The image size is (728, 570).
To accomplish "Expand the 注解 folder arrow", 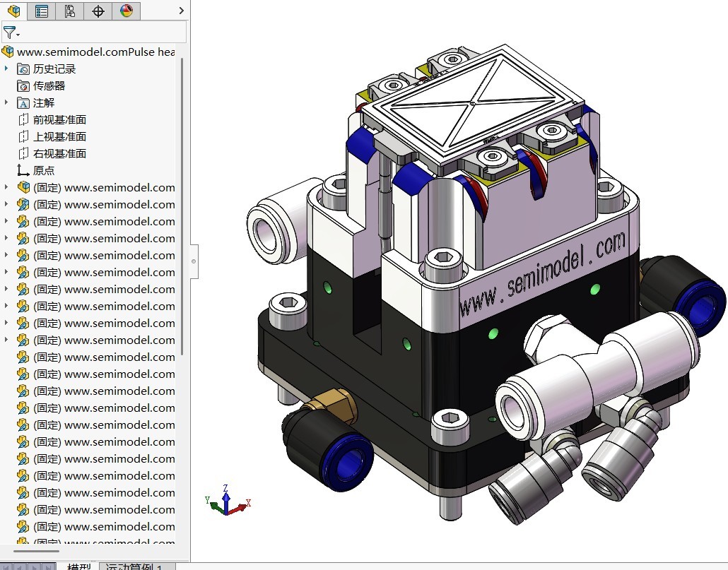I will point(6,102).
